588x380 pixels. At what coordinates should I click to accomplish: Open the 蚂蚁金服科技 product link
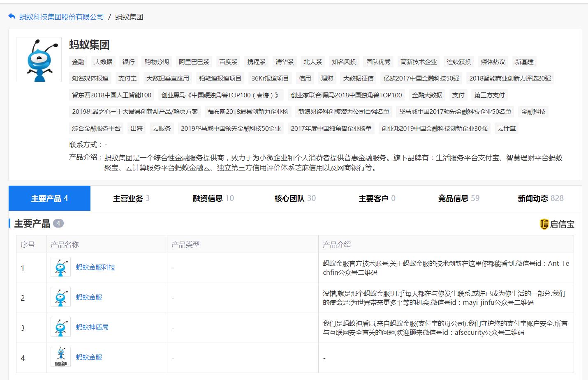click(95, 267)
